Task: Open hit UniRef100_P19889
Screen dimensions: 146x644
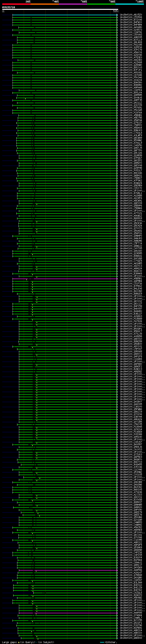Action: pos(131,319)
